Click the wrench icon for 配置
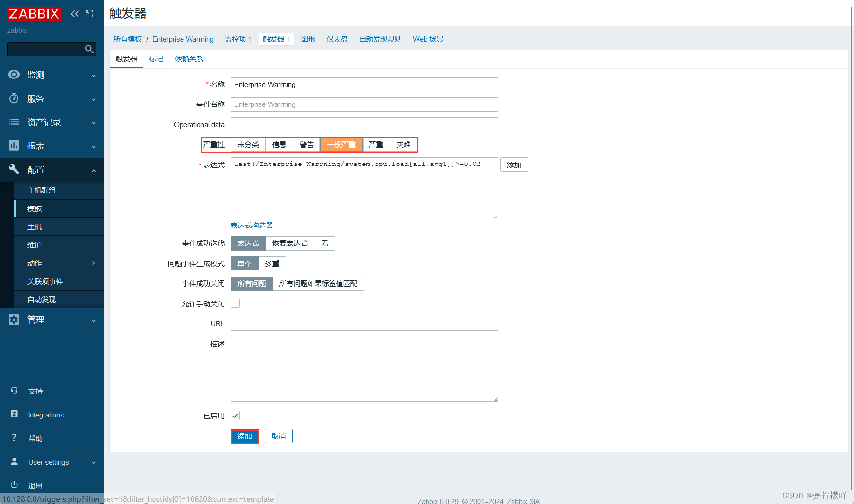The height and width of the screenshot is (504, 854). 14,169
